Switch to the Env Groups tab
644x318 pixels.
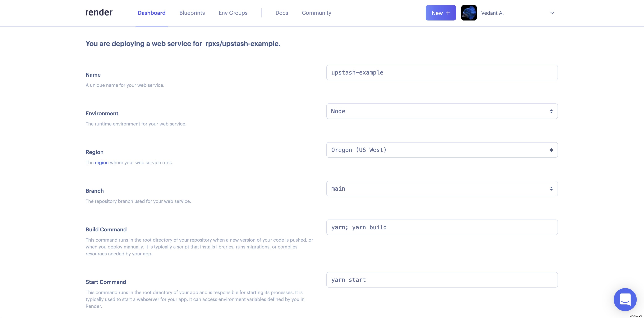(x=233, y=13)
